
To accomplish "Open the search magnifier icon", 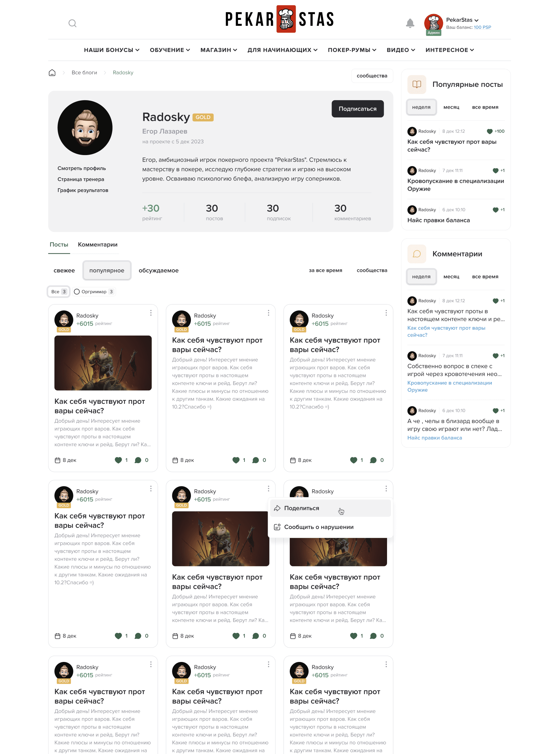I will coord(72,24).
